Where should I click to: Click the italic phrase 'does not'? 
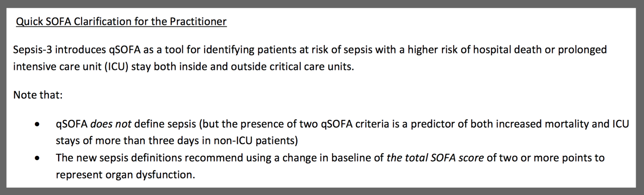(x=111, y=124)
